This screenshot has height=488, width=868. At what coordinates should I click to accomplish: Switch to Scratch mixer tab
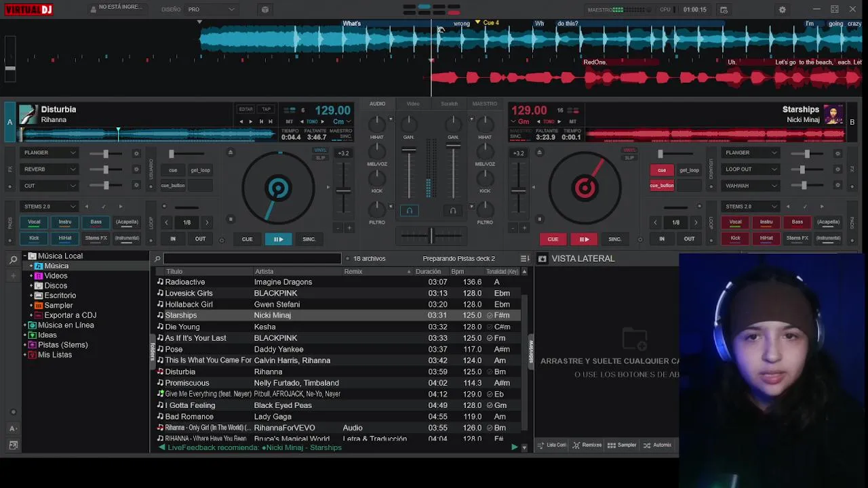pyautogui.click(x=449, y=104)
